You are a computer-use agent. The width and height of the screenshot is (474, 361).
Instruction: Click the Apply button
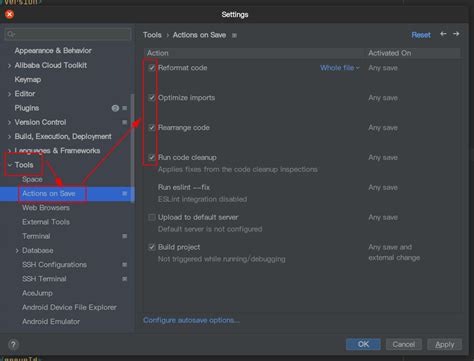tap(444, 344)
